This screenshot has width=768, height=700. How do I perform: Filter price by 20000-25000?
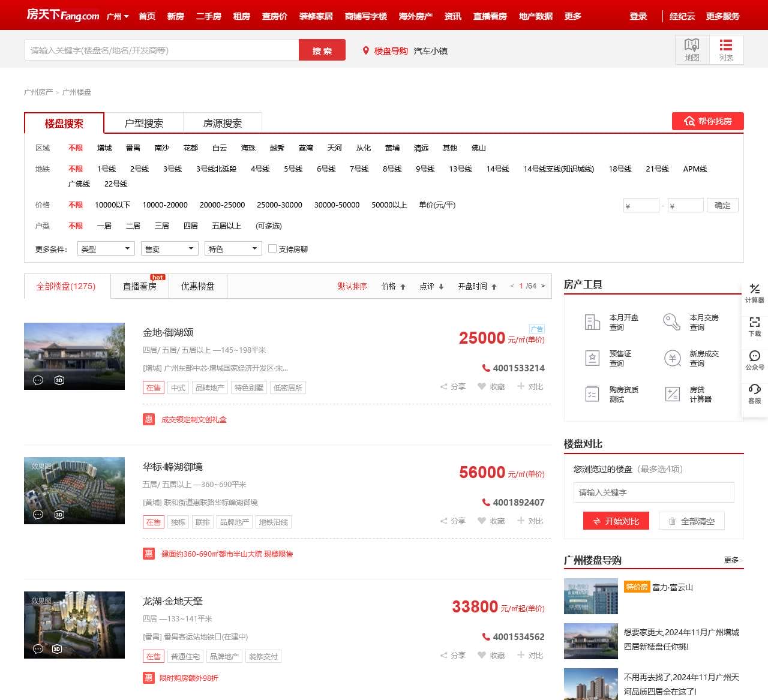[222, 205]
